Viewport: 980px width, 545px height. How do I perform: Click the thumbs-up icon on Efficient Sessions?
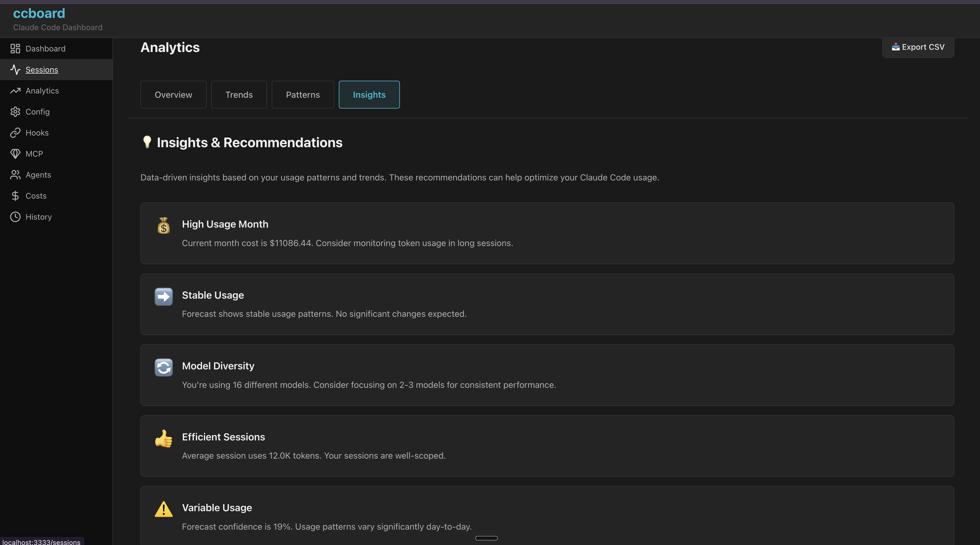pyautogui.click(x=163, y=438)
